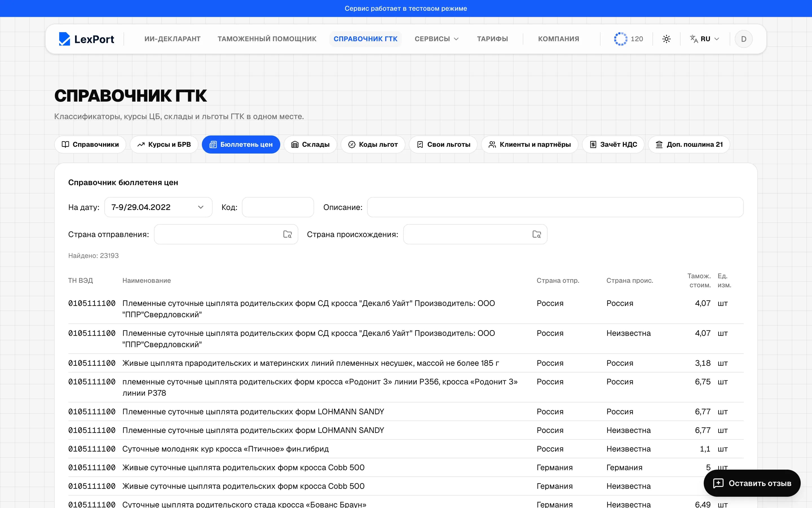This screenshot has width=812, height=508.
Task: Click the Страна отправления folder search icon
Action: (288, 234)
